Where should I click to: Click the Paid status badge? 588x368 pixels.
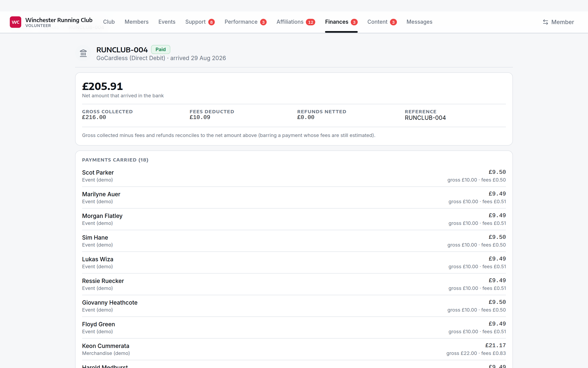tap(161, 49)
